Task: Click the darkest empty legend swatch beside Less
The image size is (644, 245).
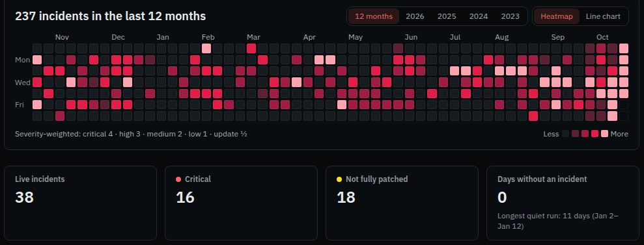Action: (x=566, y=134)
